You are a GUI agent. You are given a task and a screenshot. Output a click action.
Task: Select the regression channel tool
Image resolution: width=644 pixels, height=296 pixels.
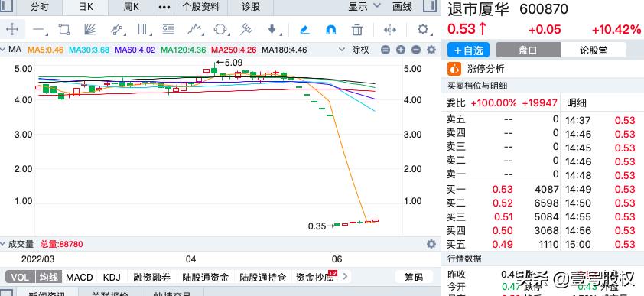tap(117, 29)
